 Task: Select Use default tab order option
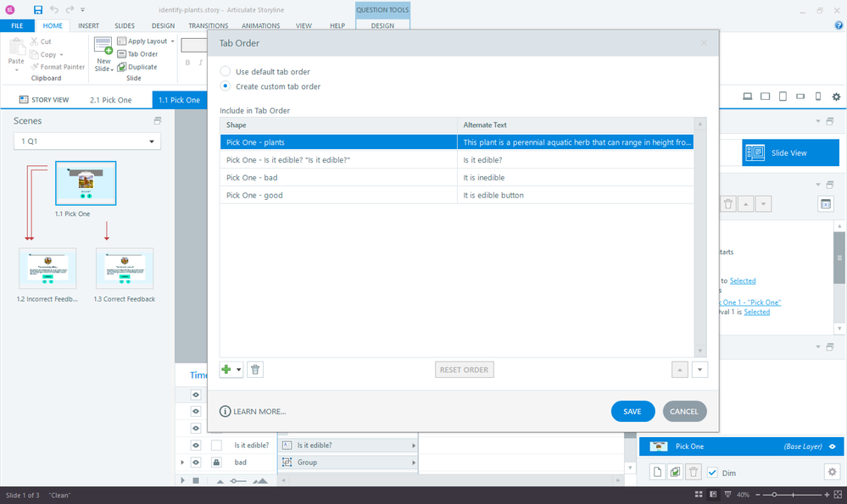pyautogui.click(x=226, y=72)
